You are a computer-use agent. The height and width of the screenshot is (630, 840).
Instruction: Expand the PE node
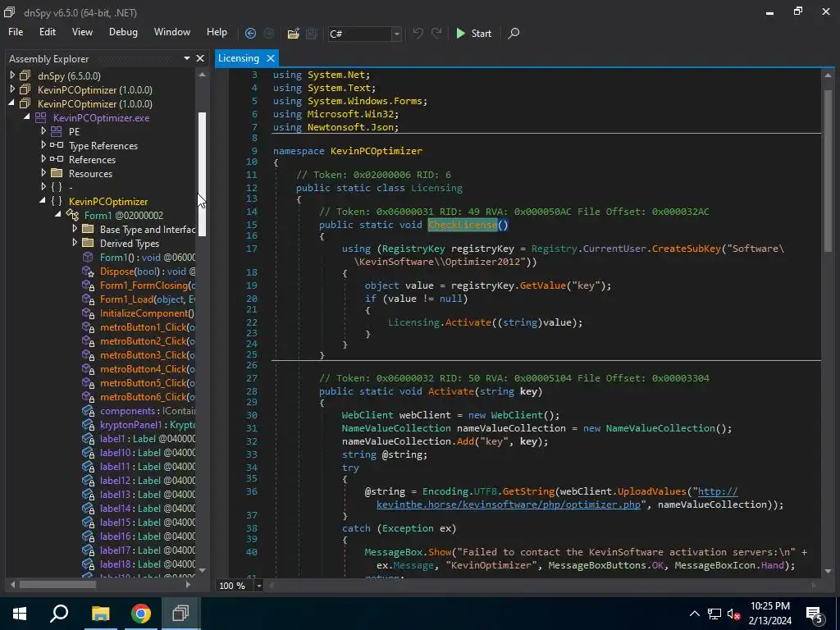point(43,131)
